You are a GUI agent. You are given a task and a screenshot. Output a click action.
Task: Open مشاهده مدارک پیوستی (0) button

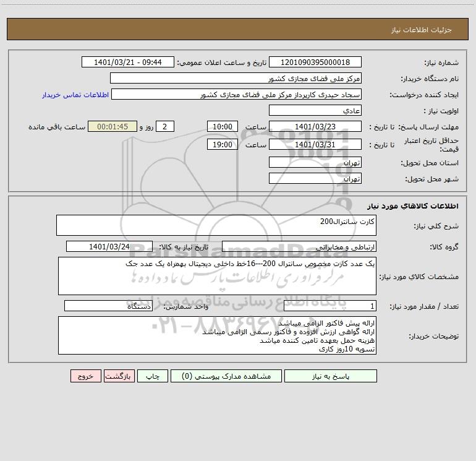[x=226, y=376]
